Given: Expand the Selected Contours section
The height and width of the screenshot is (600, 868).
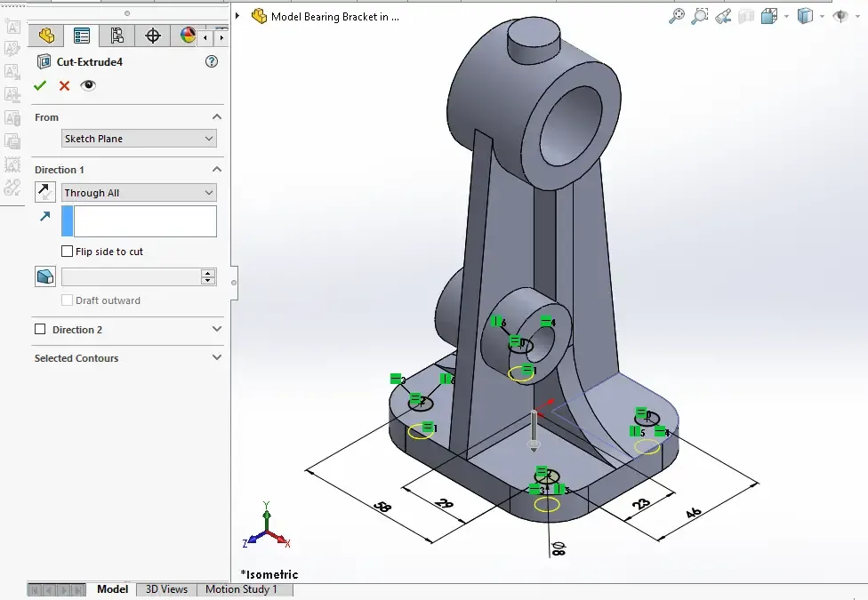Looking at the screenshot, I should tap(217, 357).
